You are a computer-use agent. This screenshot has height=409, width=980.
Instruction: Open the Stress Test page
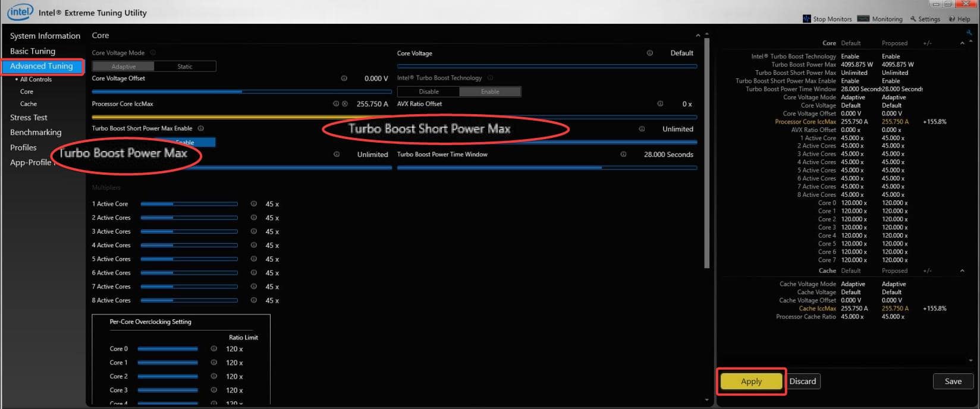29,118
